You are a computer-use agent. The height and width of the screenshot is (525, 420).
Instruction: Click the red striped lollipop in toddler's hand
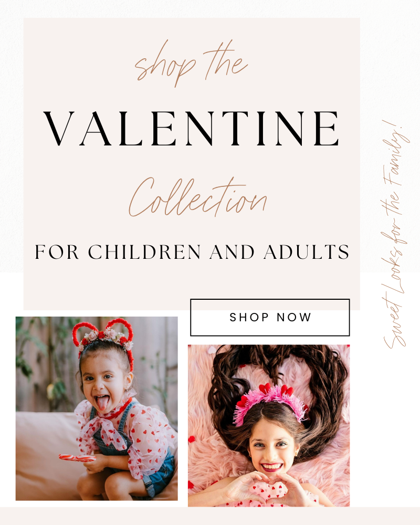[x=77, y=458]
